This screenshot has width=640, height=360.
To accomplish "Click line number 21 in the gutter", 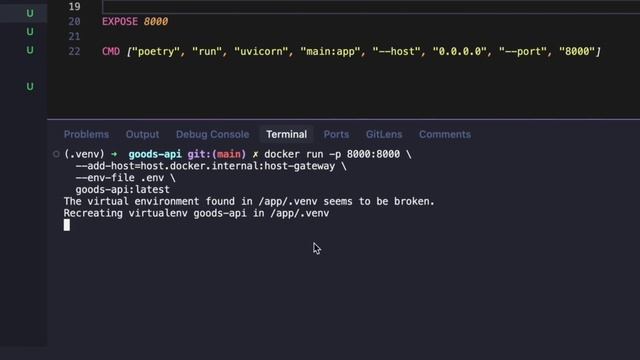I will pos(74,36).
